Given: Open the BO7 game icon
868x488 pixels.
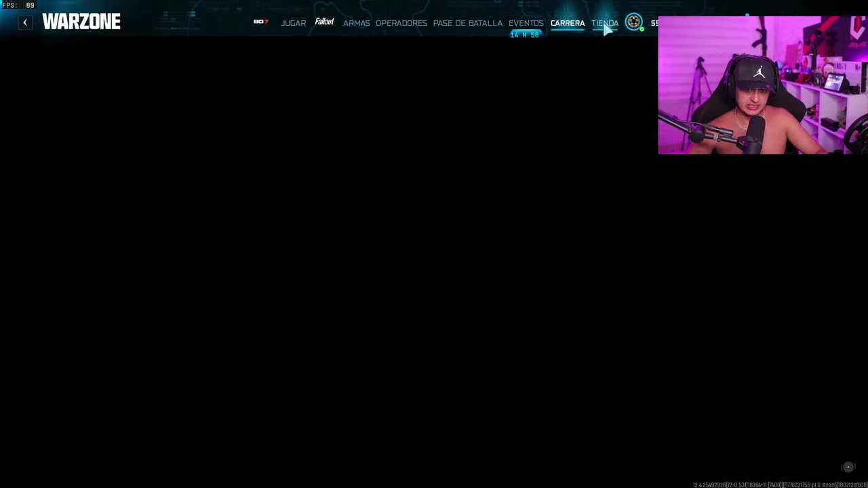Looking at the screenshot, I should [261, 22].
